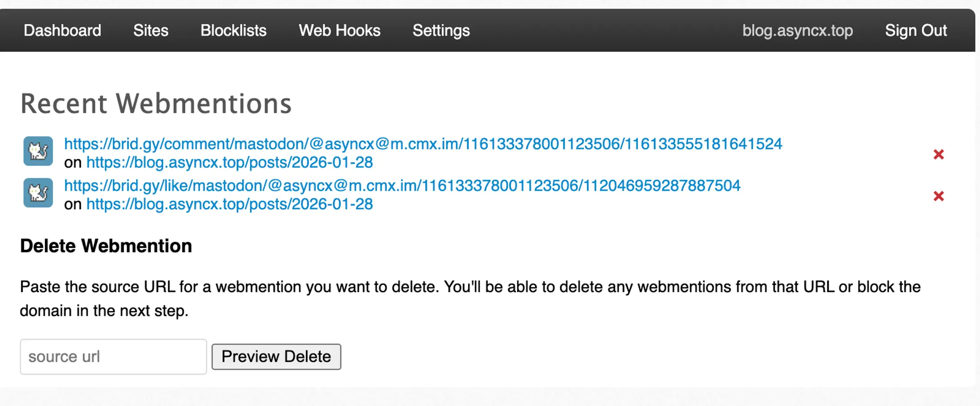980x406 pixels.
Task: Open the brid.gy comment source URL
Action: tap(423, 144)
